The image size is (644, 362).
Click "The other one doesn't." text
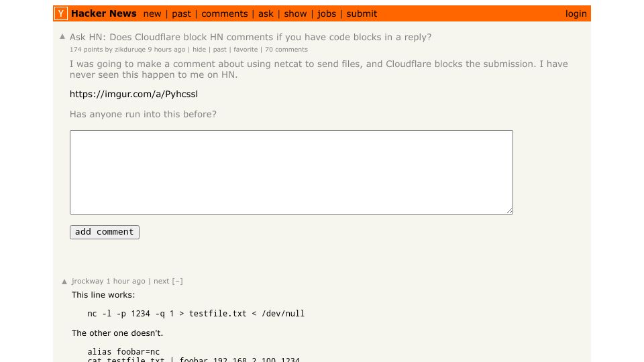(x=117, y=333)
